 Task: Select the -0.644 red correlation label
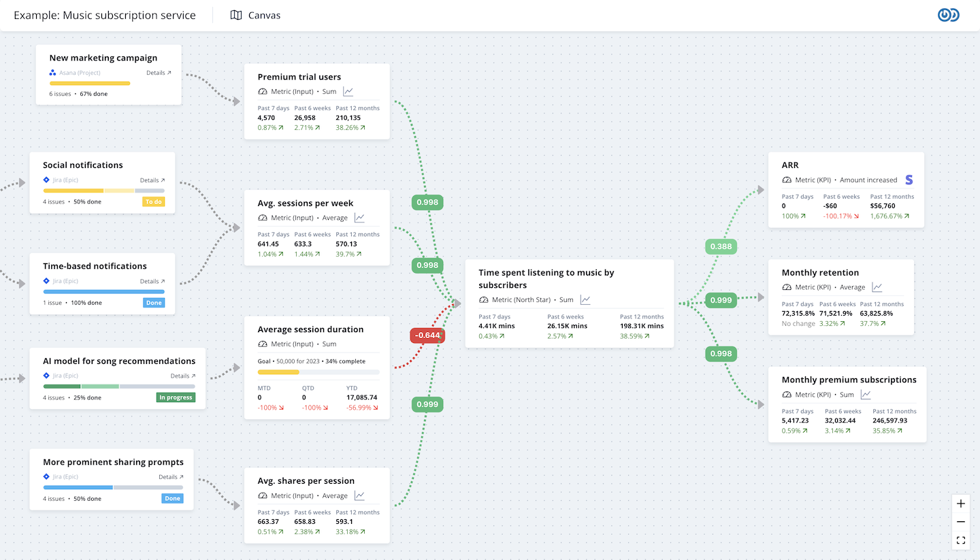point(427,335)
